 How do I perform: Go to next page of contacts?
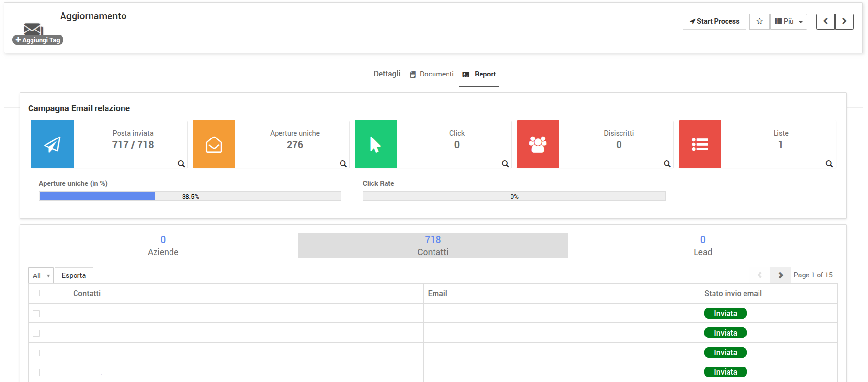click(x=780, y=275)
